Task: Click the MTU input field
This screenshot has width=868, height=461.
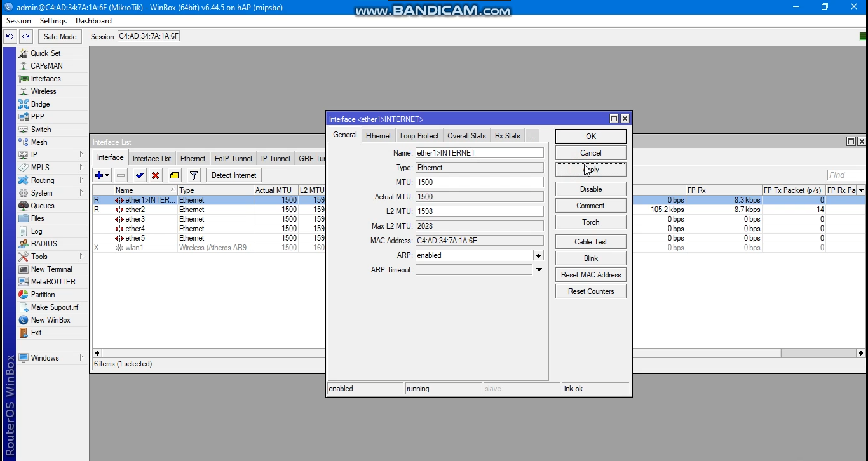Action: pos(480,182)
